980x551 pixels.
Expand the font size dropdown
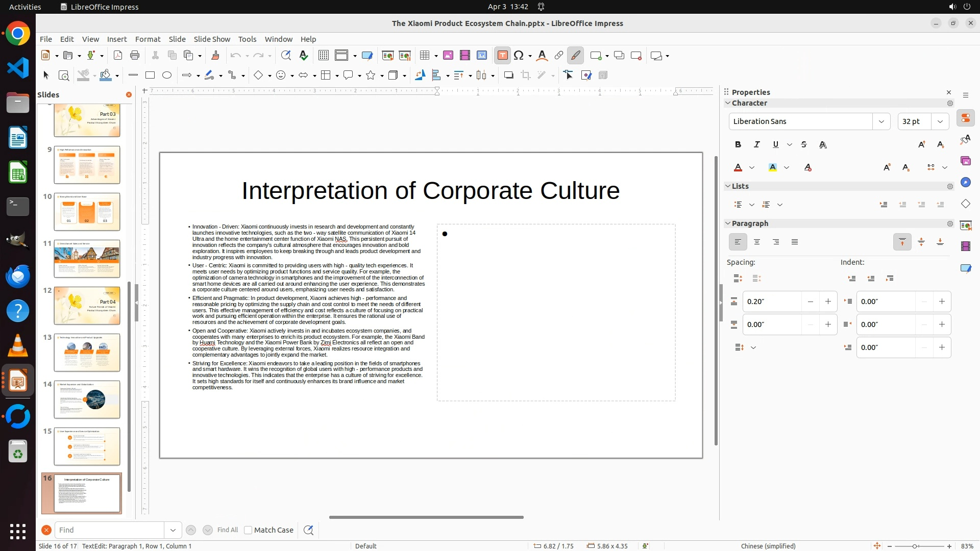click(940, 121)
